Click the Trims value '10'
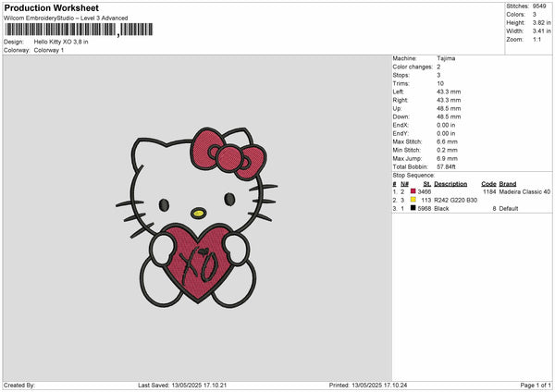This screenshot has width=555, height=392. (x=440, y=83)
